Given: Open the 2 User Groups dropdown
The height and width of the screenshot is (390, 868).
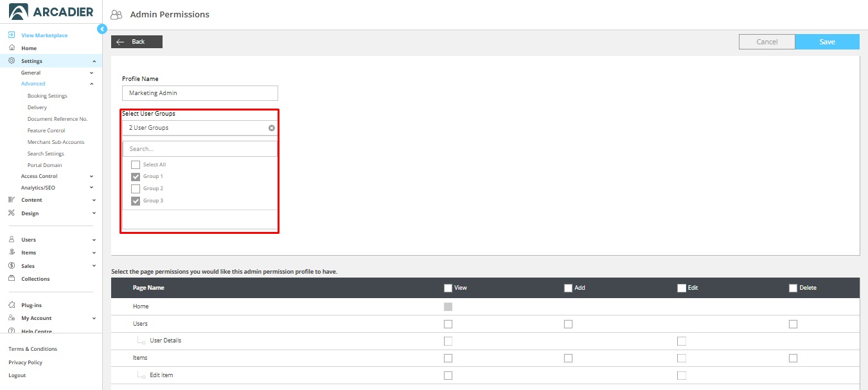Looking at the screenshot, I should tap(196, 128).
